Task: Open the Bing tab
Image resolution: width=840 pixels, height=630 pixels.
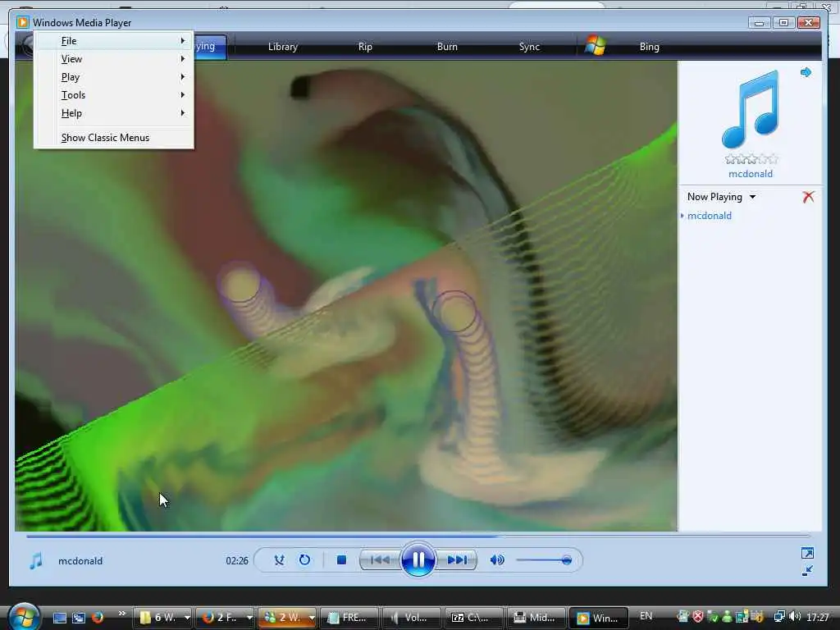Action: 650,47
